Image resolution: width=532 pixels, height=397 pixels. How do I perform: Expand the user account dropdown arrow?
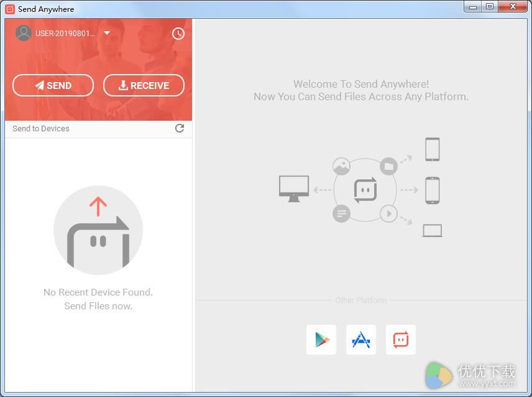pyautogui.click(x=107, y=33)
